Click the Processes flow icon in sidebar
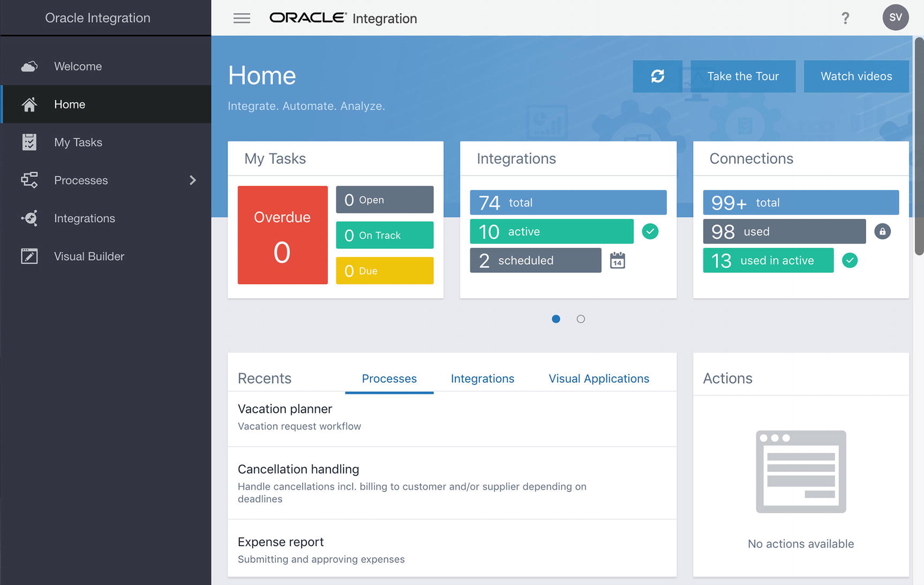 (x=29, y=180)
